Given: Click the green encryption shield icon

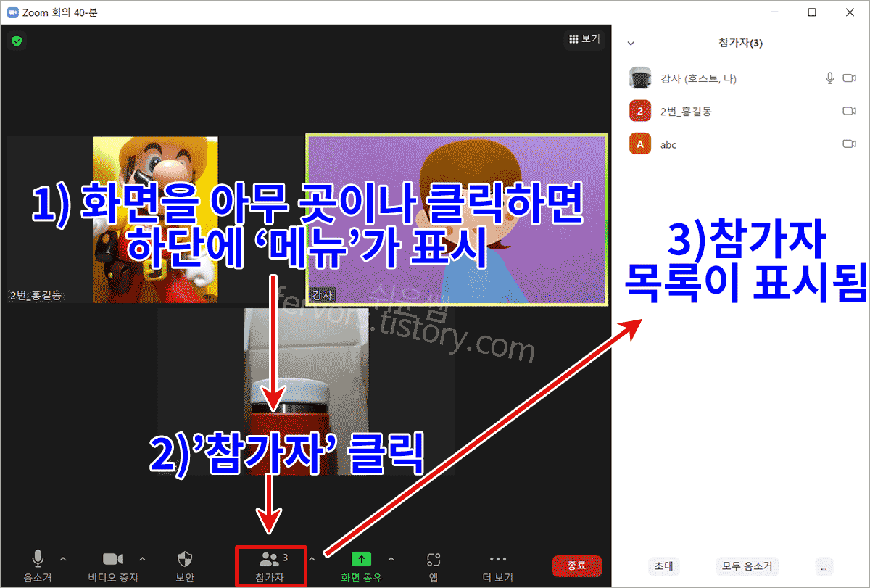Looking at the screenshot, I should pyautogui.click(x=17, y=41).
